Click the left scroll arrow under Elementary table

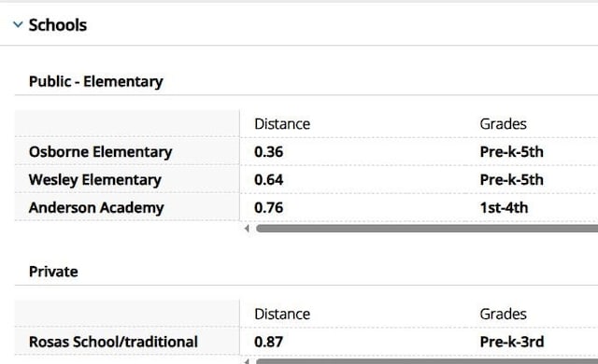[247, 229]
